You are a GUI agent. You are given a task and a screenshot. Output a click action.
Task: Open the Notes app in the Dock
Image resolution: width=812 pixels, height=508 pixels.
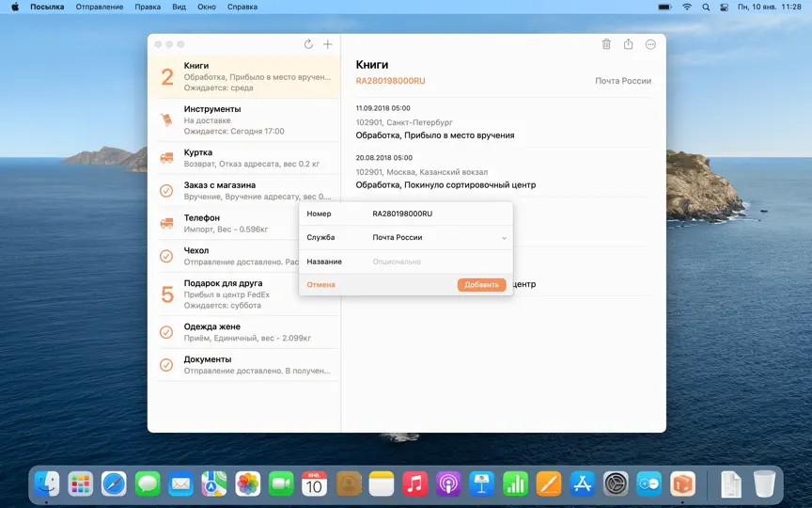[382, 484]
